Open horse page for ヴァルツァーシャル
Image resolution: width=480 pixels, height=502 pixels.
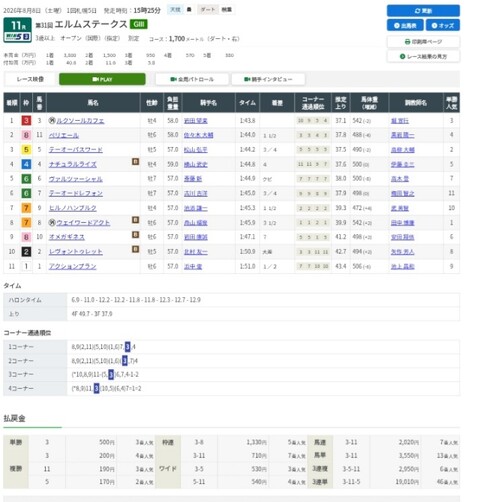[76, 179]
